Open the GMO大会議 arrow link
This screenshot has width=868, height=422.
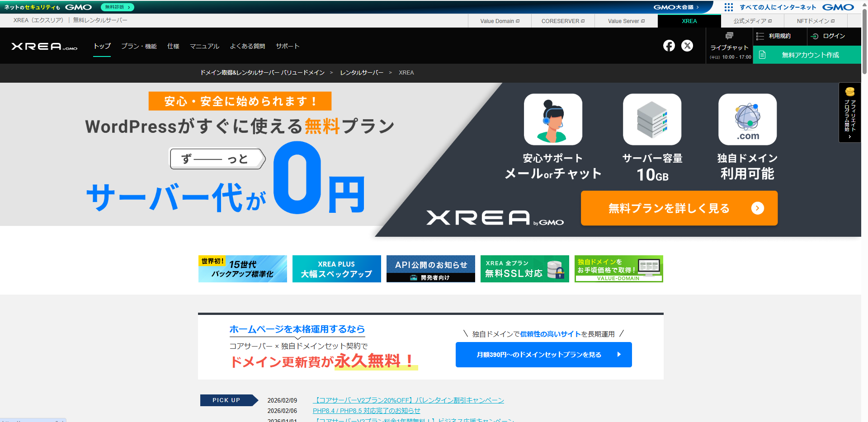676,7
